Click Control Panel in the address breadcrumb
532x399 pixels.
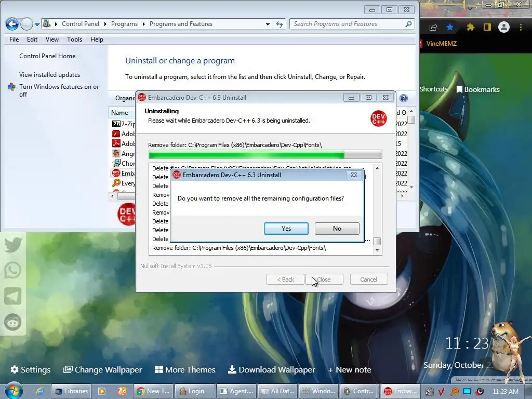point(81,24)
